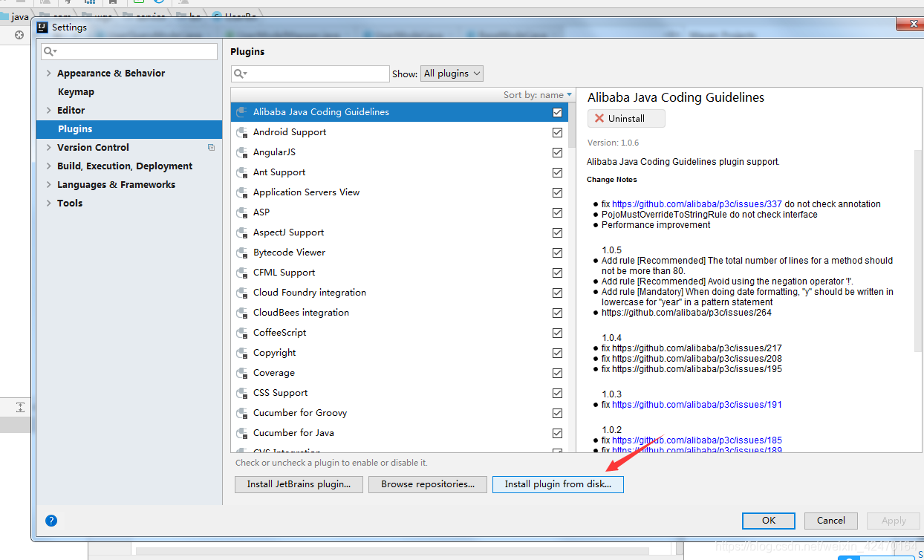Click Browse repositories button
This screenshot has height=560, width=924.
(428, 484)
